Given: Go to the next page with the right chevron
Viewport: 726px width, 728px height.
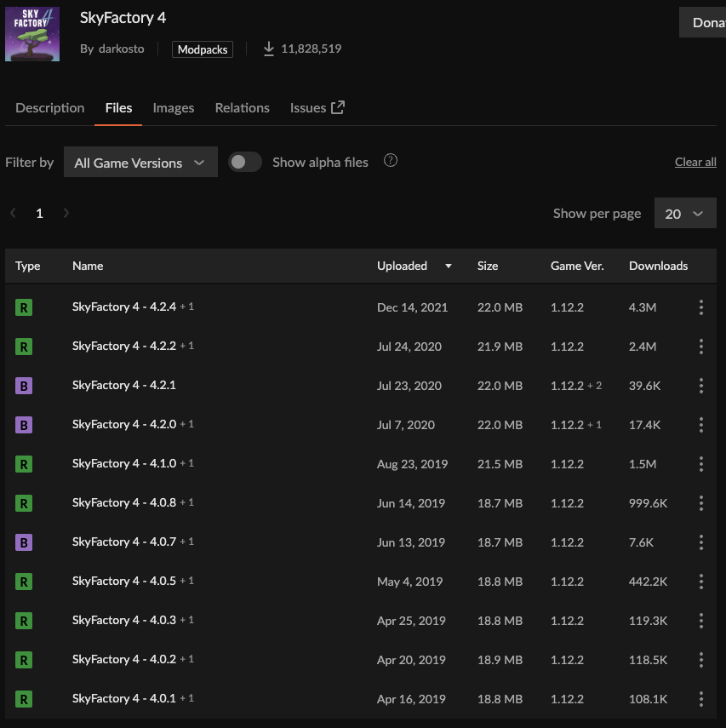Looking at the screenshot, I should [x=66, y=213].
